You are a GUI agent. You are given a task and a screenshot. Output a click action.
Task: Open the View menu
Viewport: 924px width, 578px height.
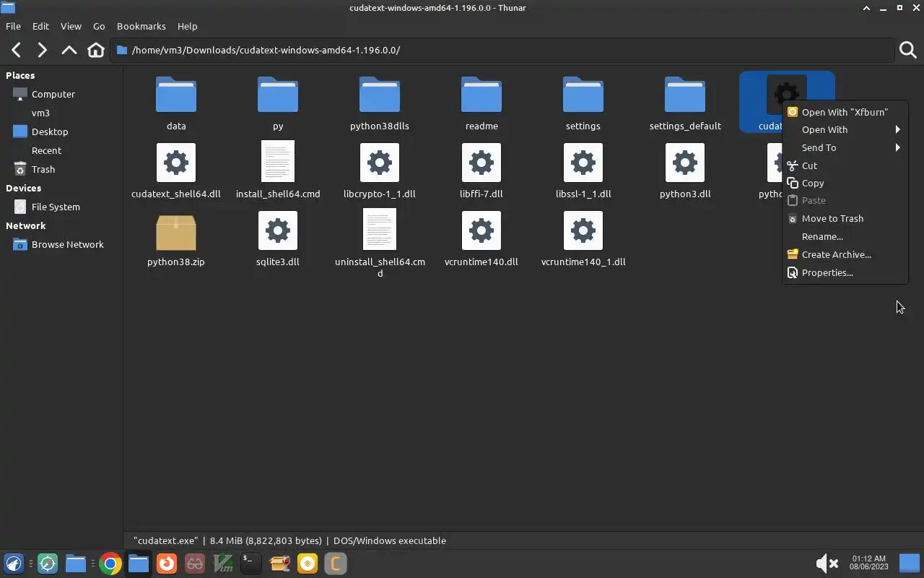[71, 26]
